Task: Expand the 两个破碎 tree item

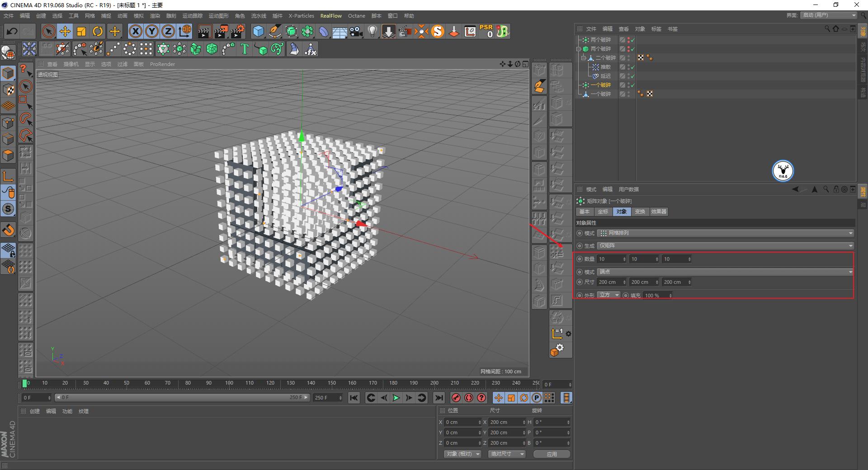Action: click(579, 48)
